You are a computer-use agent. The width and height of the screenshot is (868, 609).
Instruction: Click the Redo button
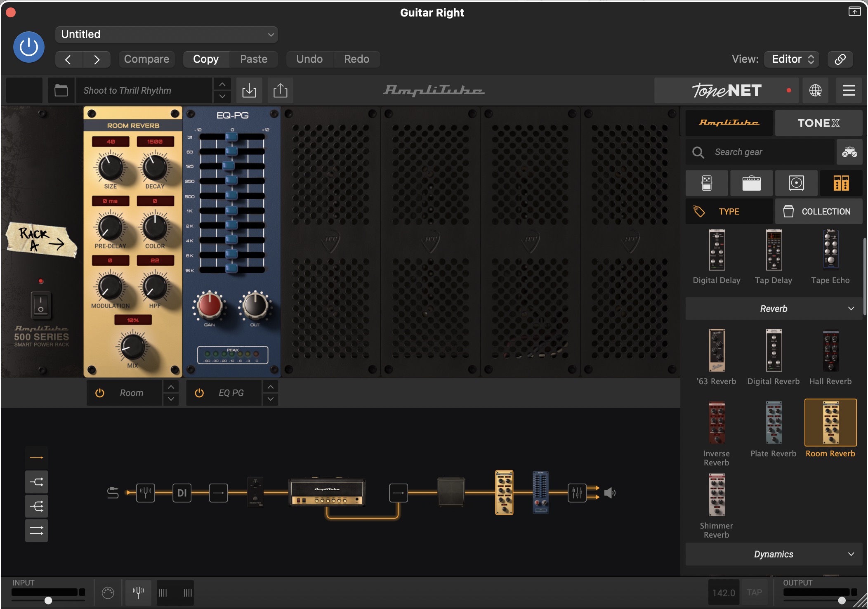[356, 59]
